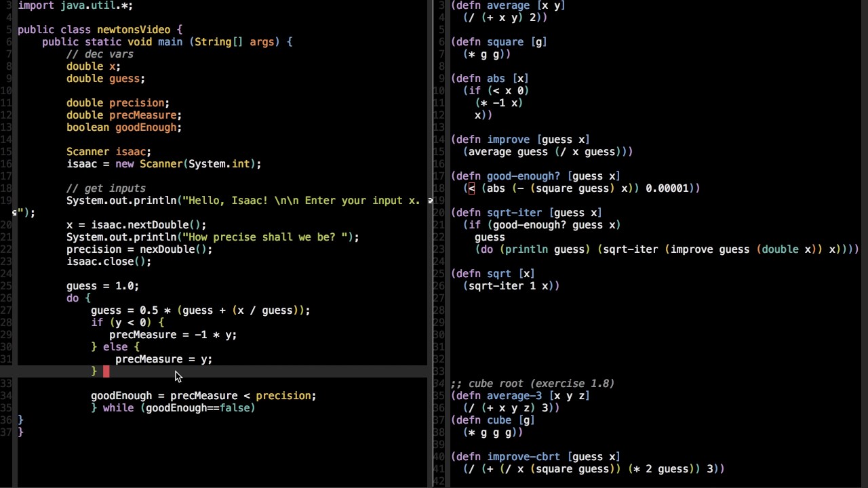The height and width of the screenshot is (488, 868).
Task: Click the '} while (goodEnough==false)' line
Action: tap(173, 408)
